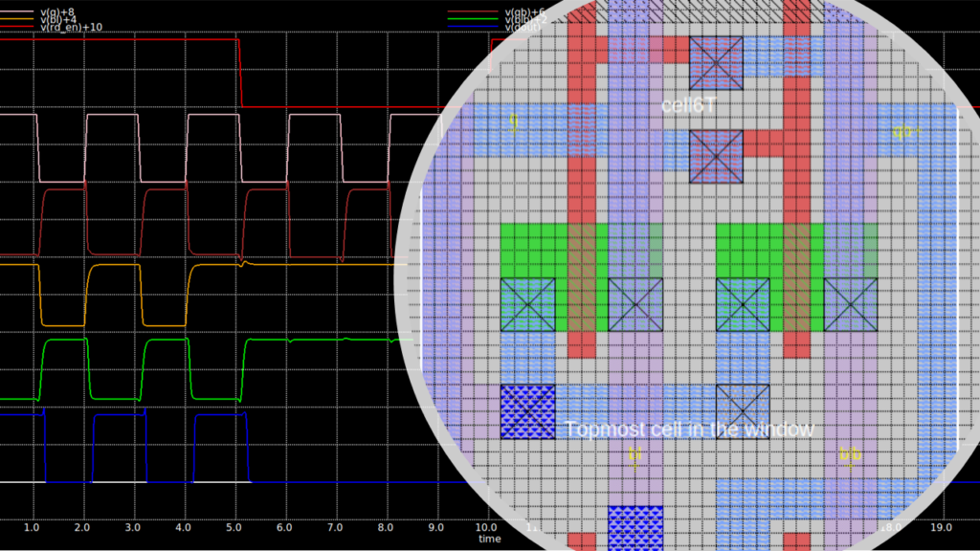Click the v(rd_en)+10 legend entry

pos(66,27)
